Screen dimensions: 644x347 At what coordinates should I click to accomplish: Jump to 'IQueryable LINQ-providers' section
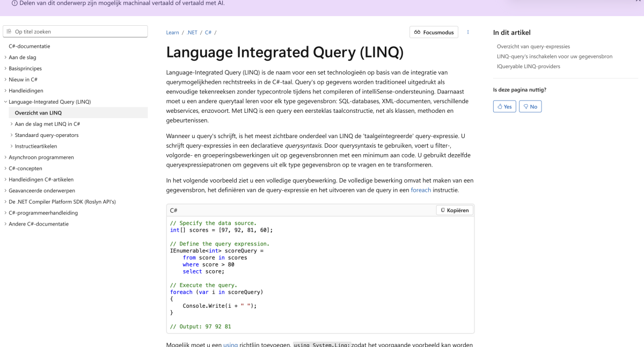click(x=529, y=66)
